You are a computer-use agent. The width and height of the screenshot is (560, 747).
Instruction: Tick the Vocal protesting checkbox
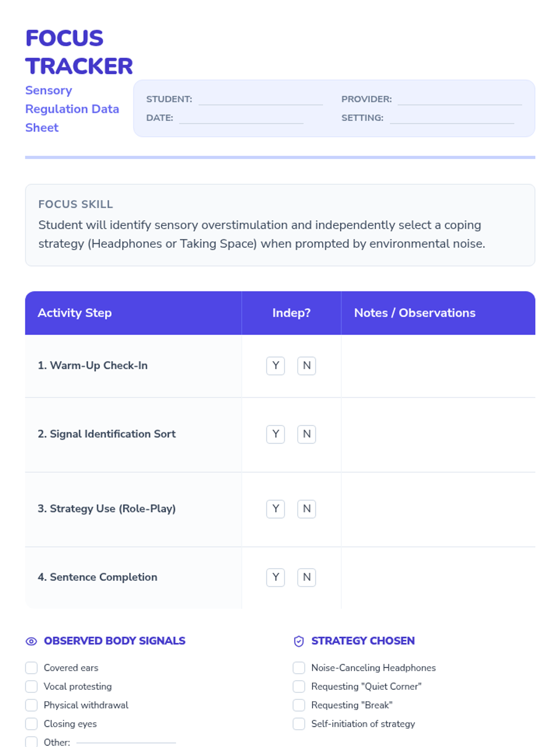[x=31, y=686]
